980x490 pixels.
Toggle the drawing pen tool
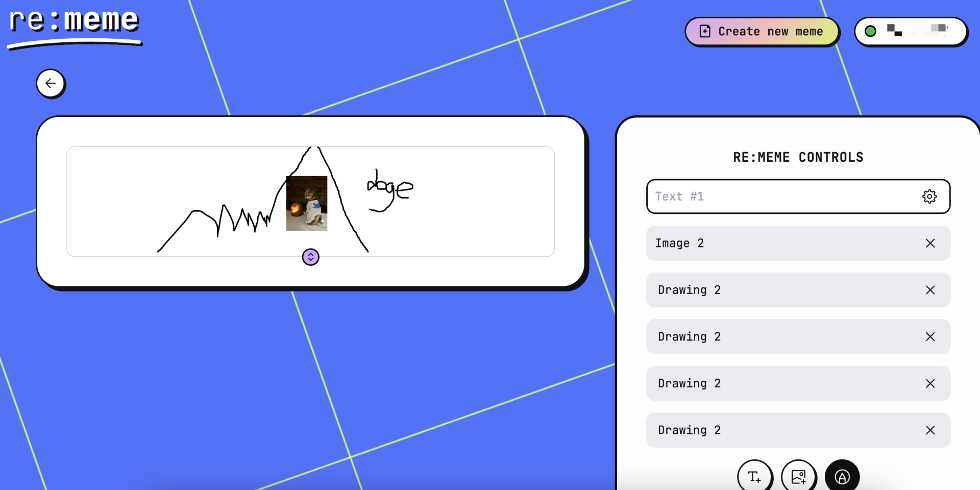842,477
